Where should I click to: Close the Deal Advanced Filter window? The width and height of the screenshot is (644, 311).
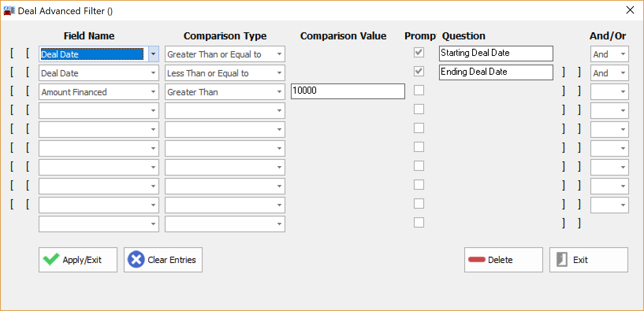click(x=630, y=10)
